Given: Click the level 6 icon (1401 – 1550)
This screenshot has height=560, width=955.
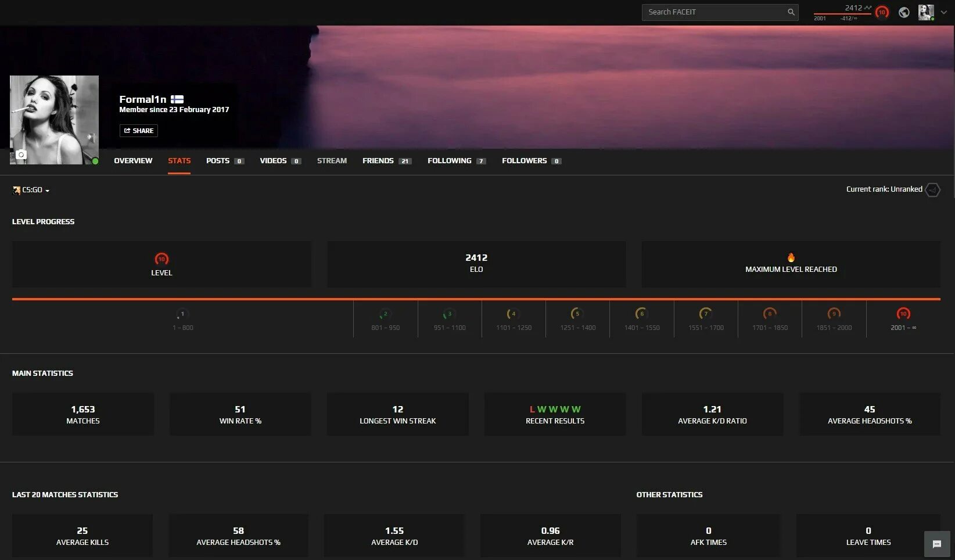Looking at the screenshot, I should [x=641, y=314].
